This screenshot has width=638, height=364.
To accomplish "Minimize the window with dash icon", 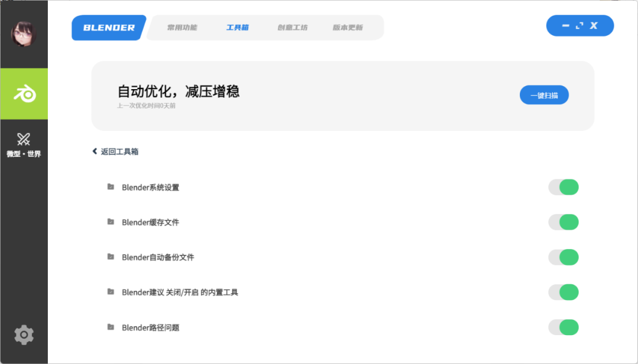I will coord(565,25).
